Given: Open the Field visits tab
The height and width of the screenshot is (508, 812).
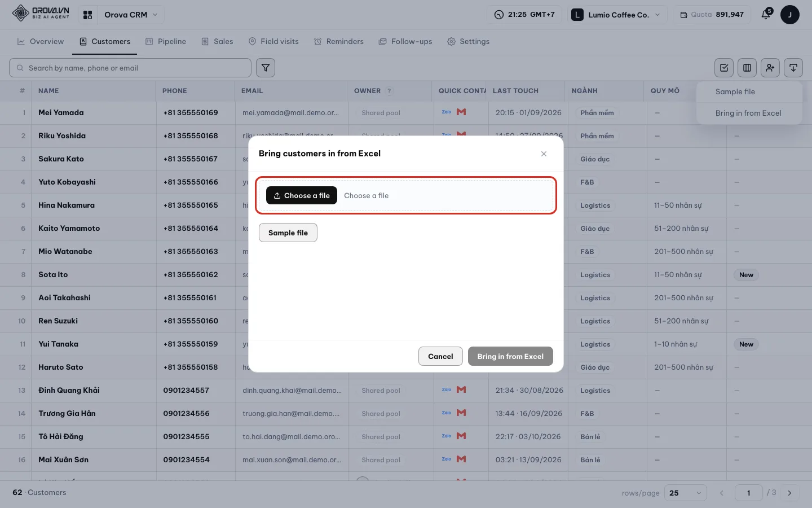Looking at the screenshot, I should (273, 41).
